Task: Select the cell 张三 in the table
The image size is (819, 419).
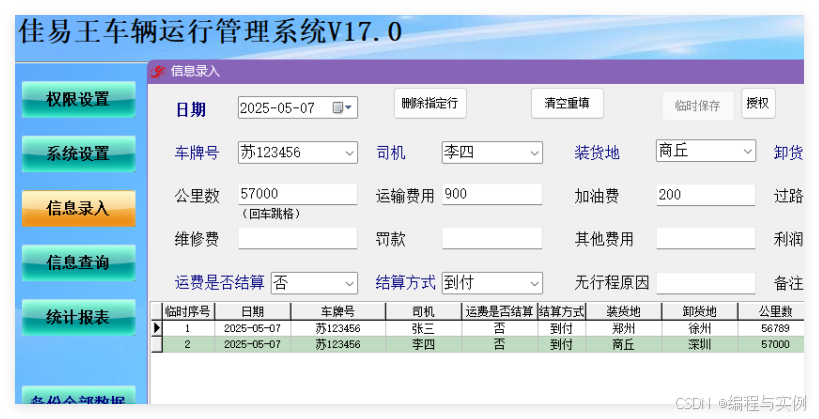Action: (423, 328)
